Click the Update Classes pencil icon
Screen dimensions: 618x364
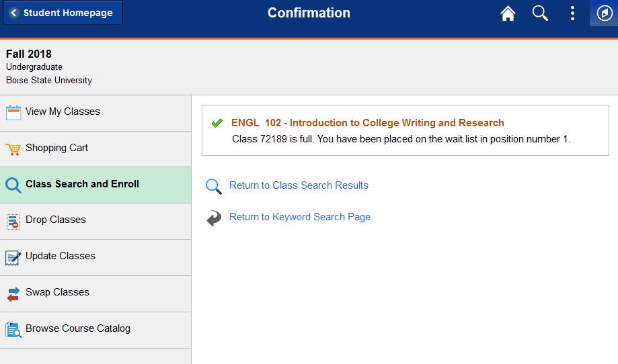tap(13, 258)
